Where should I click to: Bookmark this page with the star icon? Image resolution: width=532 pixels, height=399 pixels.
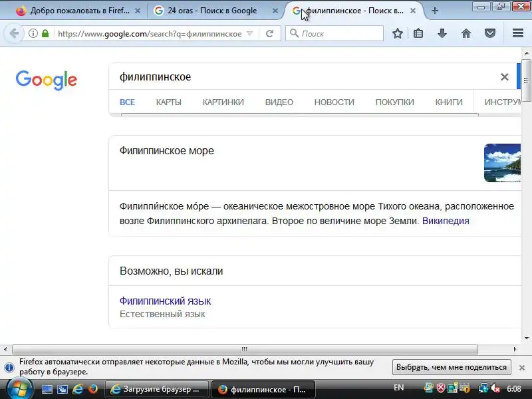click(398, 33)
